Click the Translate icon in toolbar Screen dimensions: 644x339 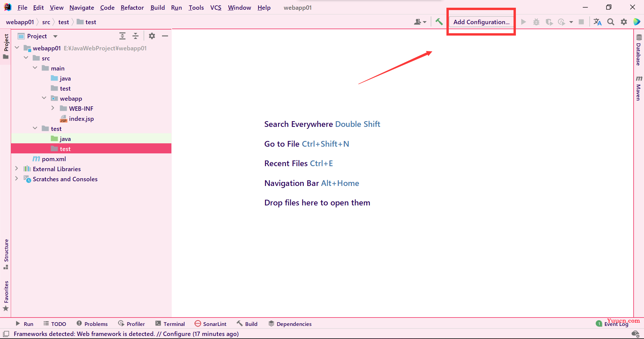597,22
